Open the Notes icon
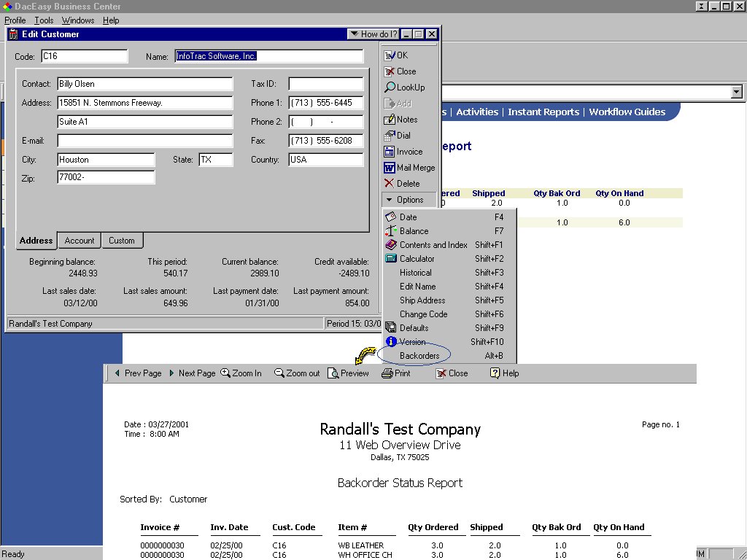747x560 pixels. pyautogui.click(x=390, y=120)
